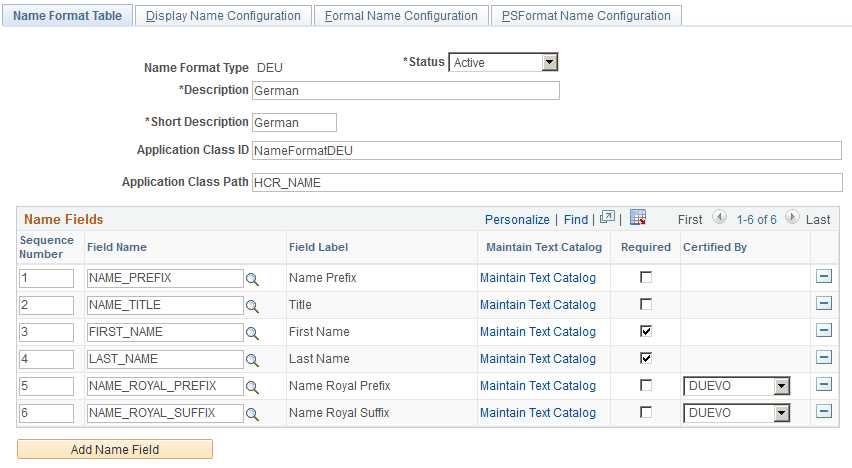Open lookup for NAME_TITLE field name
Viewport: 852px width, 468px height.
click(252, 306)
